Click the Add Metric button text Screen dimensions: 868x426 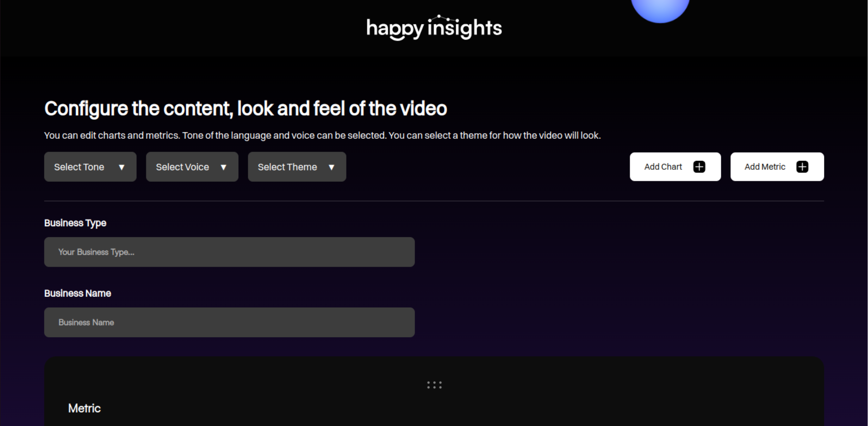click(765, 166)
